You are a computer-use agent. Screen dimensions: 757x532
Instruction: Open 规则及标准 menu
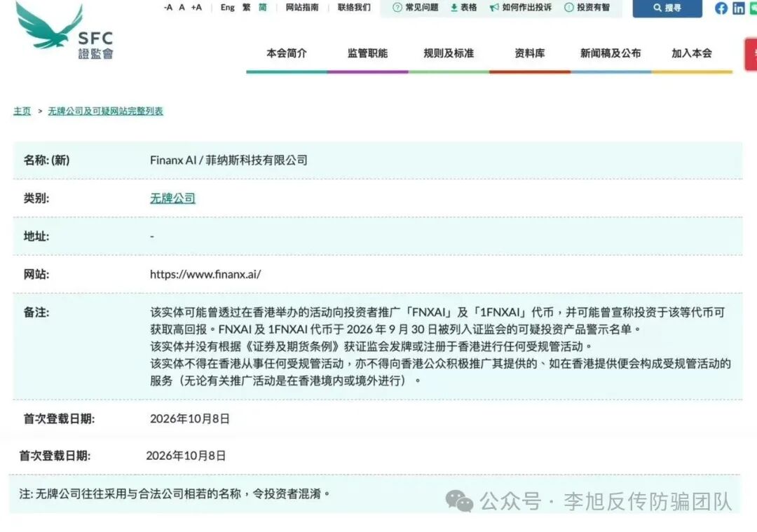pos(449,53)
